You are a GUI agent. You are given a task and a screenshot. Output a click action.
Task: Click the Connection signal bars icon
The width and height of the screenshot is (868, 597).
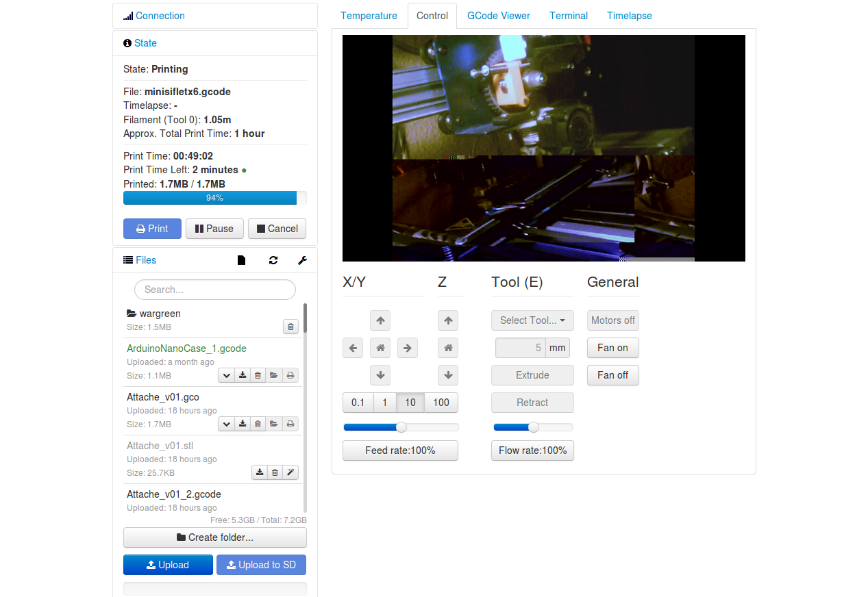pyautogui.click(x=128, y=16)
